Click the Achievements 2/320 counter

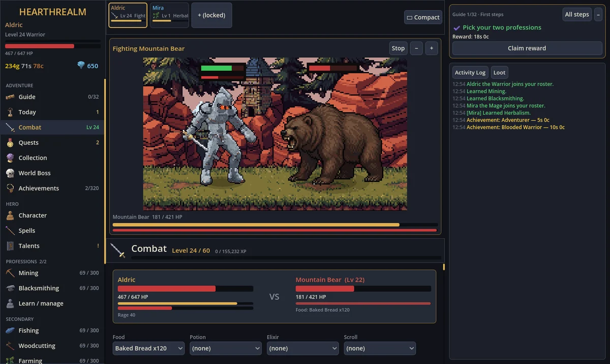click(x=92, y=188)
